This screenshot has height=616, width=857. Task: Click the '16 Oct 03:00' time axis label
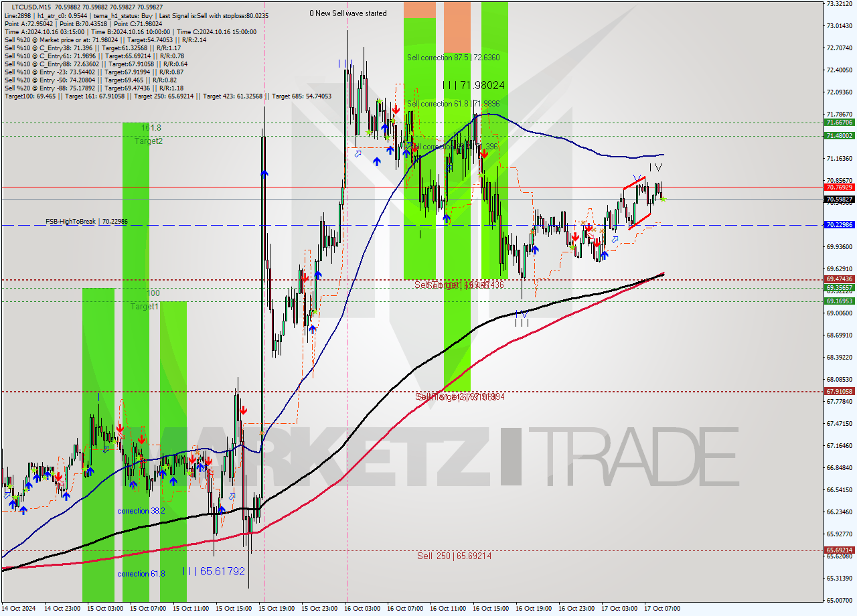click(361, 609)
